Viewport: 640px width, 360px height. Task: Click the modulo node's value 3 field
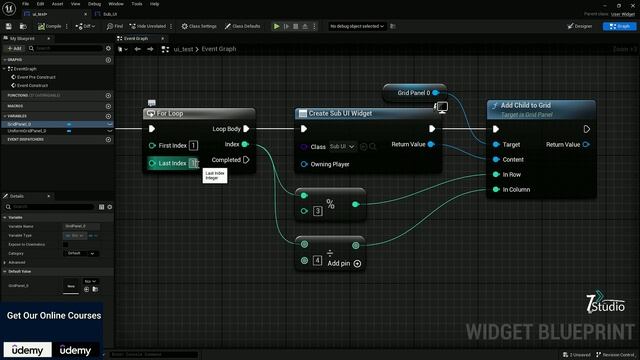click(318, 211)
